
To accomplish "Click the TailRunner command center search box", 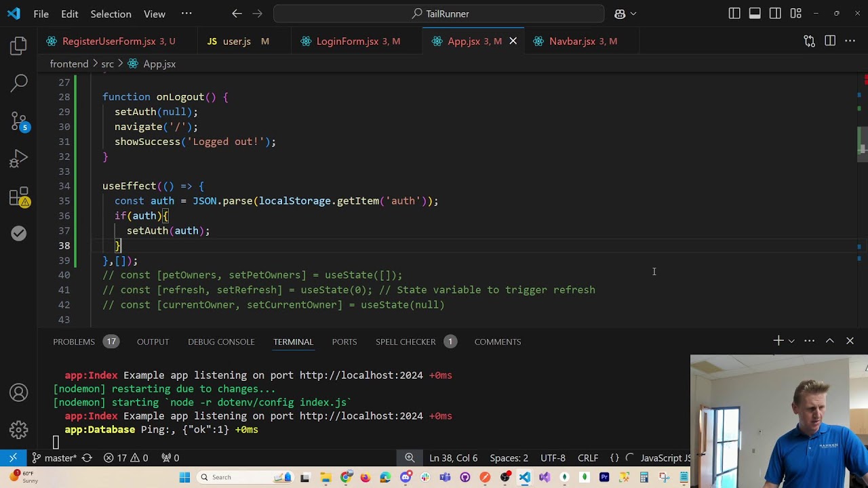I will [439, 14].
